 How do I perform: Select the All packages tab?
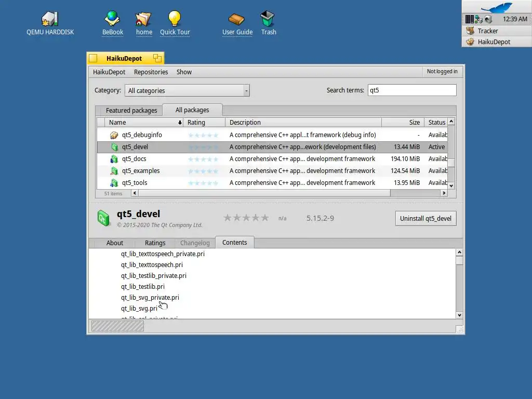click(x=192, y=110)
